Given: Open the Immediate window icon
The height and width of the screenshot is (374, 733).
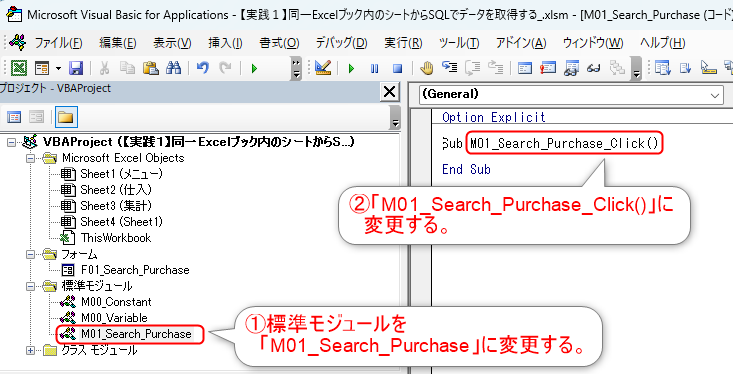Looking at the screenshot, I should (548, 69).
